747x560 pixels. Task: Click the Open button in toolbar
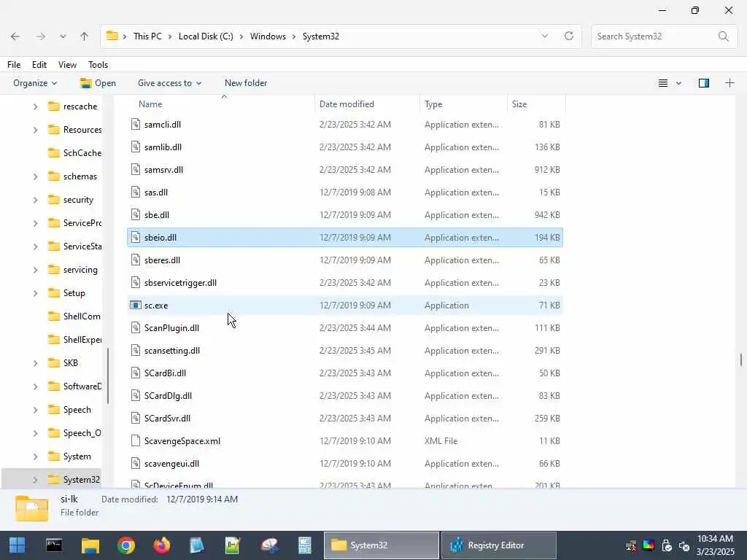tap(98, 83)
